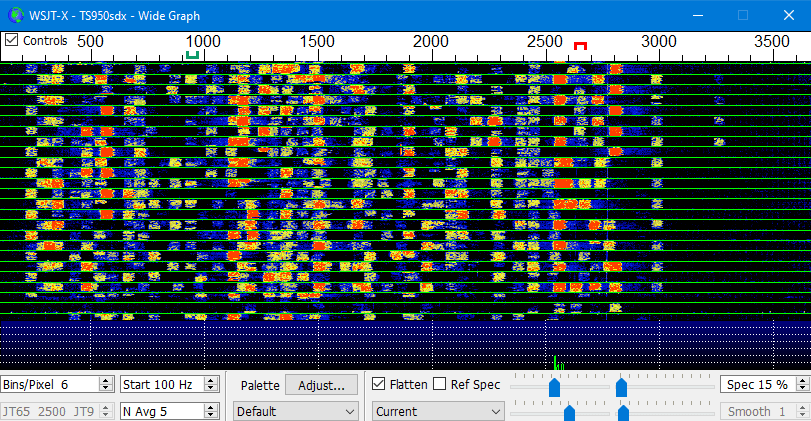
Task: Click the upper right zero slider handle
Action: tap(621, 387)
